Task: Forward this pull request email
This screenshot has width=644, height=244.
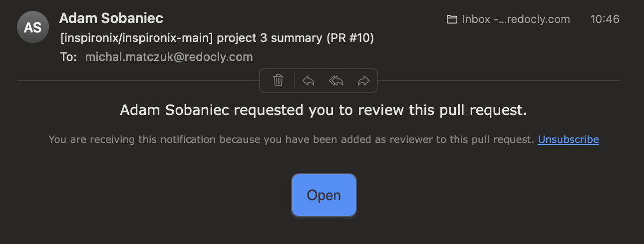Action: 363,80
